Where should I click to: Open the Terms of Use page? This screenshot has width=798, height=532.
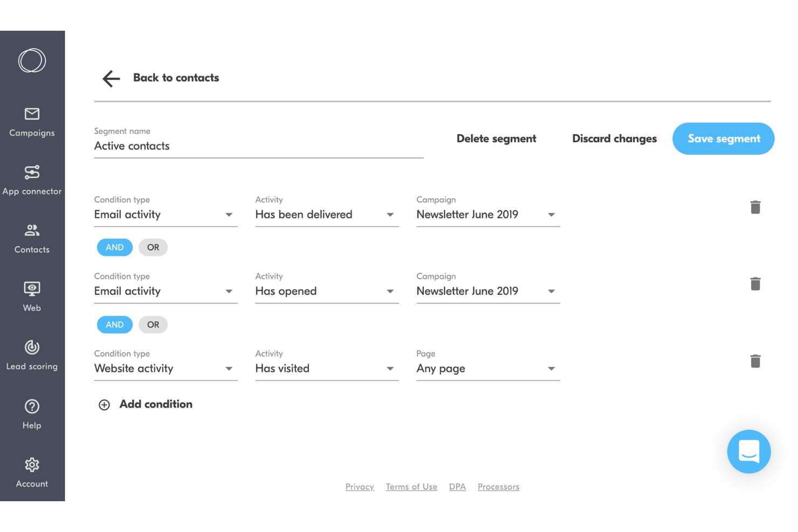pyautogui.click(x=411, y=486)
